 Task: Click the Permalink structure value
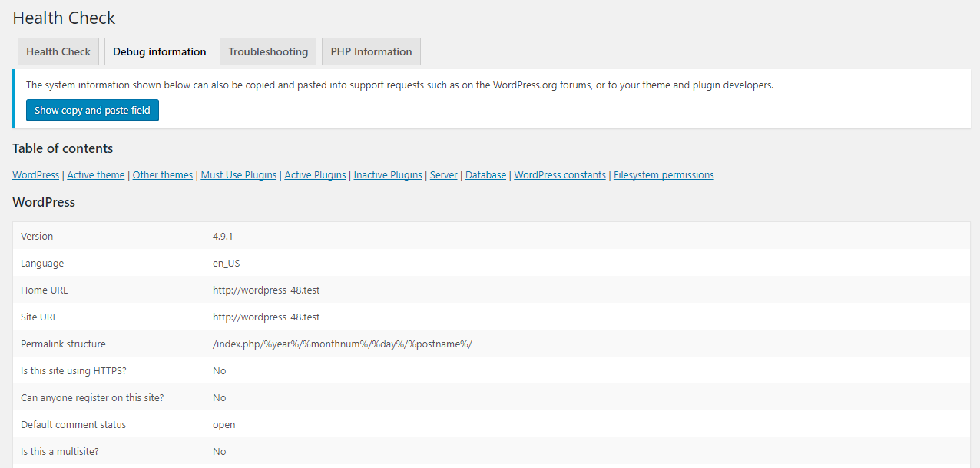(342, 344)
